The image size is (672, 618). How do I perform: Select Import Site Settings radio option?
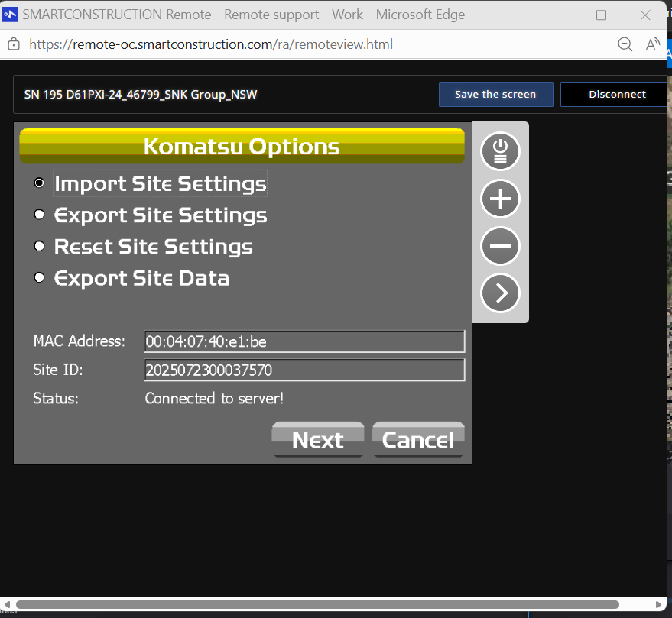39,183
